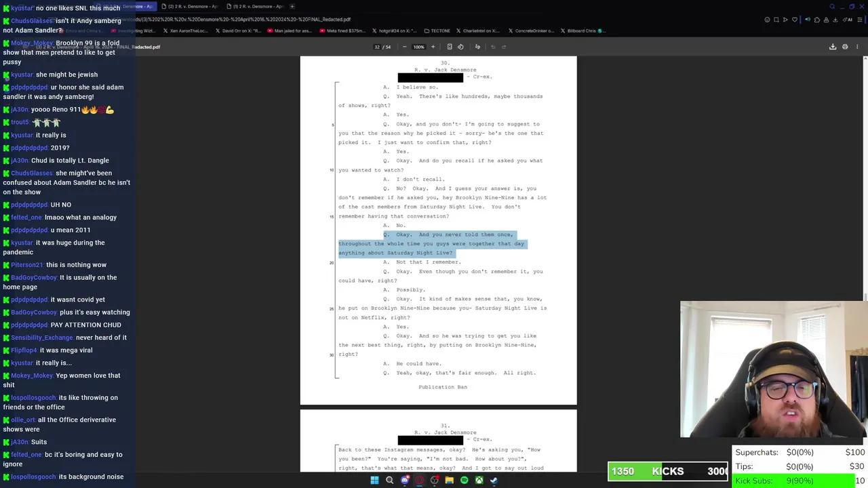
Task: Open the browser AI assistant button
Action: coord(848,20)
